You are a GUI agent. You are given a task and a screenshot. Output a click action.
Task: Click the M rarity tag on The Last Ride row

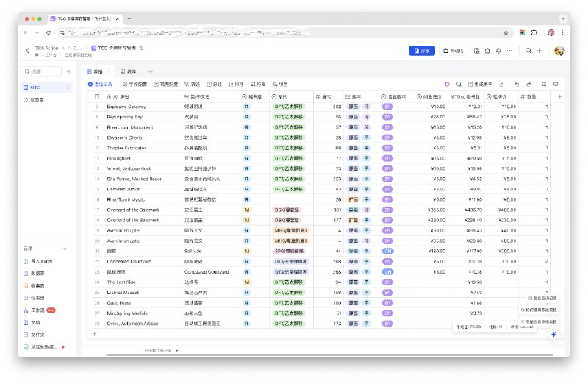coord(247,282)
